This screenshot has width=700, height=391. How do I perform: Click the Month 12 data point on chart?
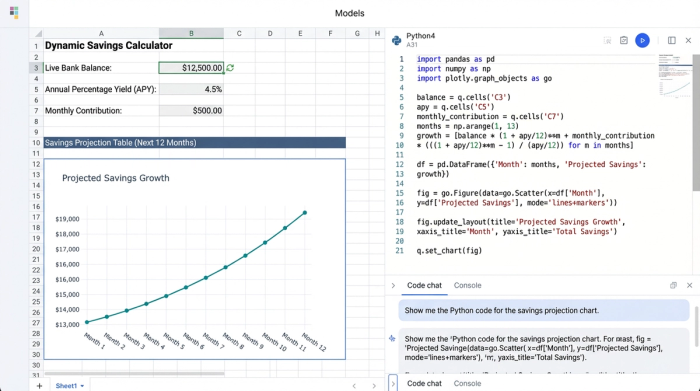305,213
